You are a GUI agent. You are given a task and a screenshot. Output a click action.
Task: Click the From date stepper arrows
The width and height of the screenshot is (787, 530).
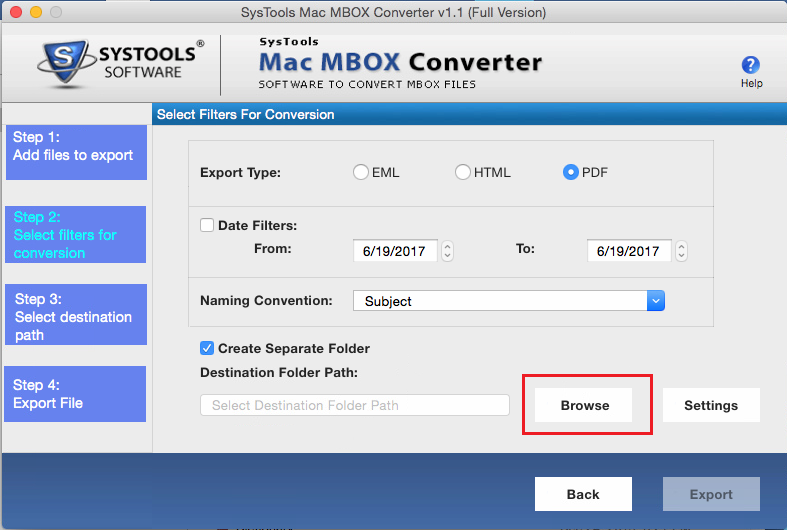click(448, 252)
